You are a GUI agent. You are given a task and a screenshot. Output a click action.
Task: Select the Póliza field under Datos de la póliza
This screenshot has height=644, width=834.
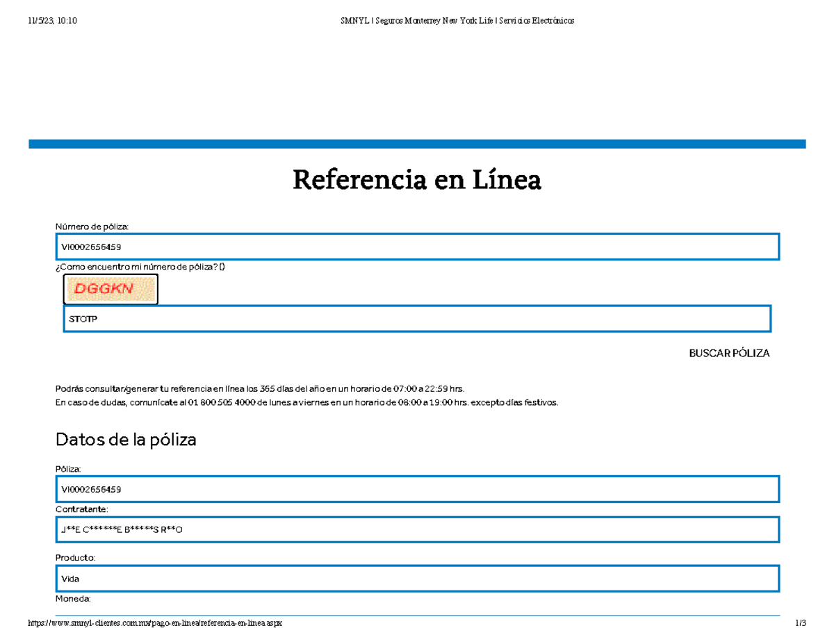point(417,489)
